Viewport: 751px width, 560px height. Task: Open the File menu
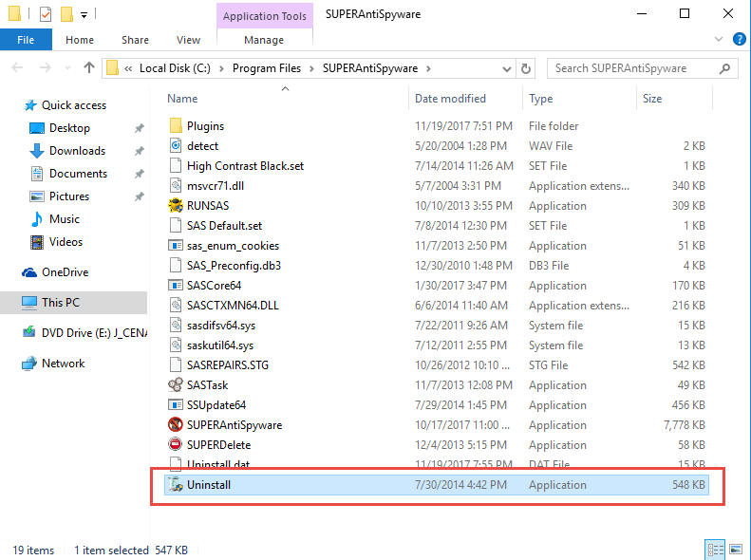click(26, 40)
